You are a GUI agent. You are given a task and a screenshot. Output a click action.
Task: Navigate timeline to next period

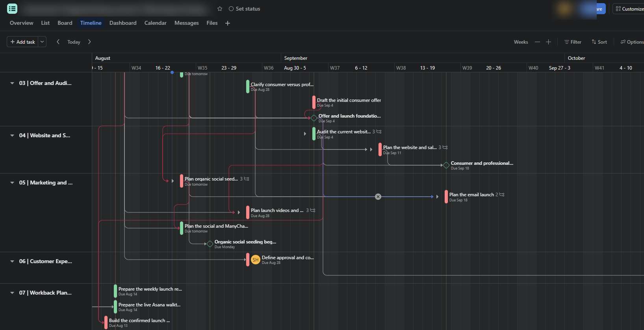pyautogui.click(x=89, y=42)
